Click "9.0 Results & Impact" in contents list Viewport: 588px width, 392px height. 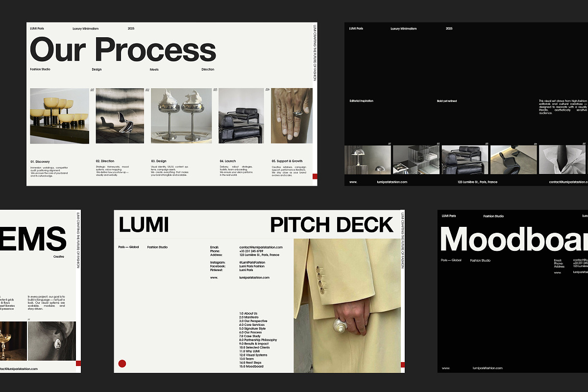[x=254, y=344]
